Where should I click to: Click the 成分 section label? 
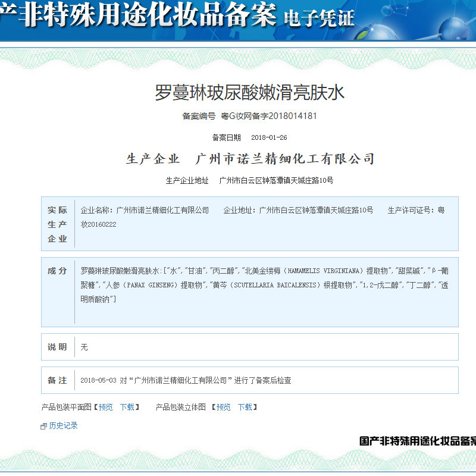57,271
